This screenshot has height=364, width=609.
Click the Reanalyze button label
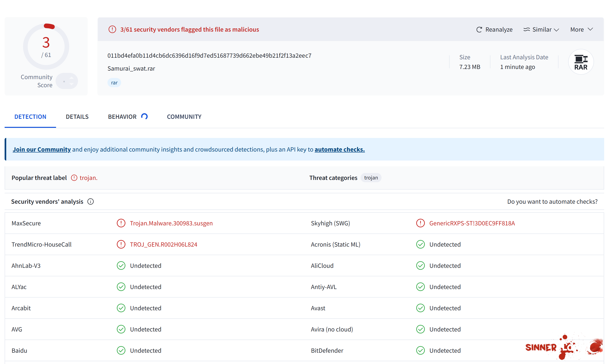point(499,30)
